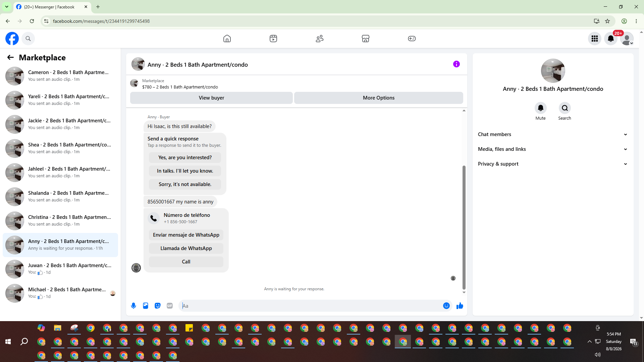Click the chat messages vertical scrollbar
This screenshot has height=362, width=644.
pos(464,227)
